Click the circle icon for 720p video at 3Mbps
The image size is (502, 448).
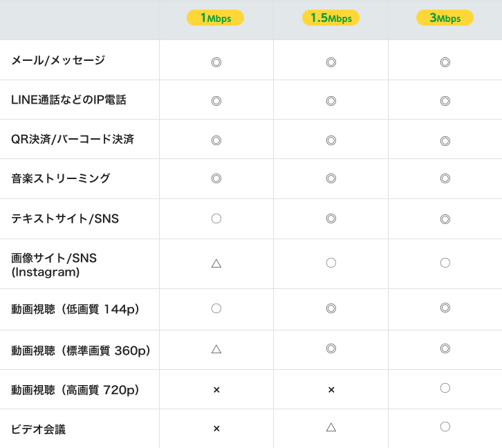pos(445,388)
